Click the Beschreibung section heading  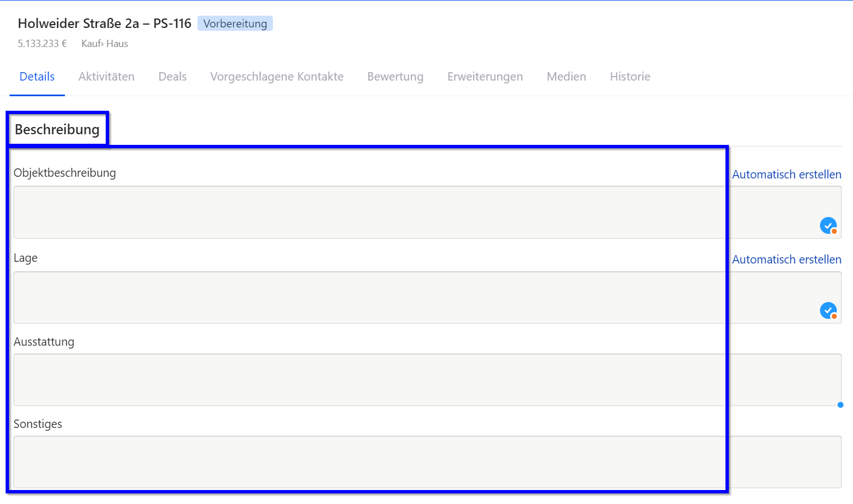tap(57, 129)
